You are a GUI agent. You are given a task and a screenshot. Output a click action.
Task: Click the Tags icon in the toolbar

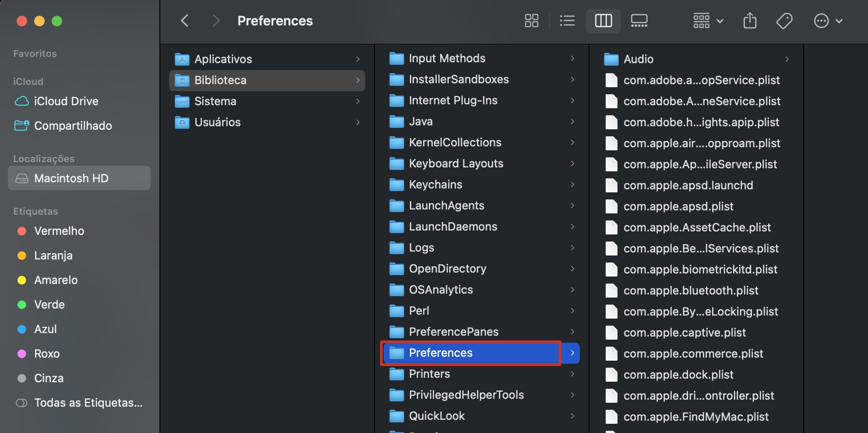[784, 20]
